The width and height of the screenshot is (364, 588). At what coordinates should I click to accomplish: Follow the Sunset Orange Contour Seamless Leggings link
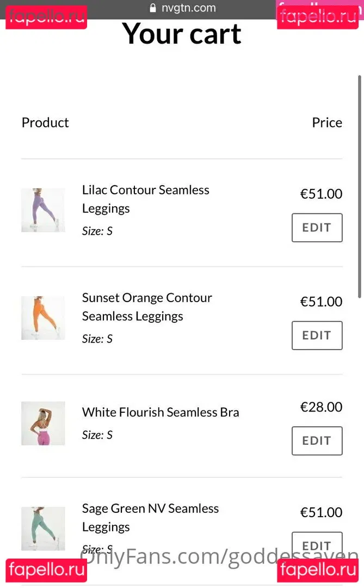coord(147,307)
